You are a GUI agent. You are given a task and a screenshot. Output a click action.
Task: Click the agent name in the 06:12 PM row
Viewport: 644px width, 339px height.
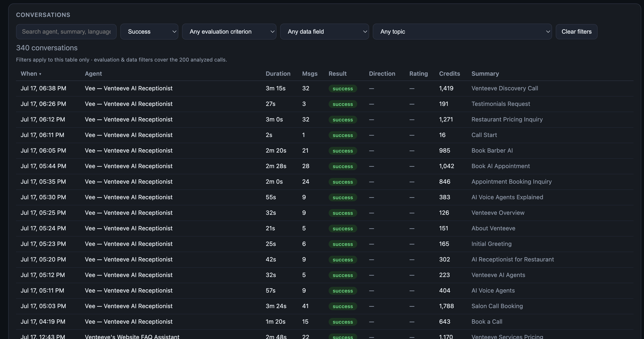(x=129, y=120)
